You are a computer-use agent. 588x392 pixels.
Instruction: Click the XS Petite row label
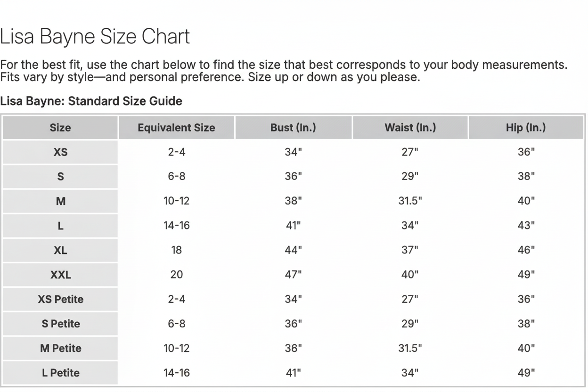[x=60, y=299]
